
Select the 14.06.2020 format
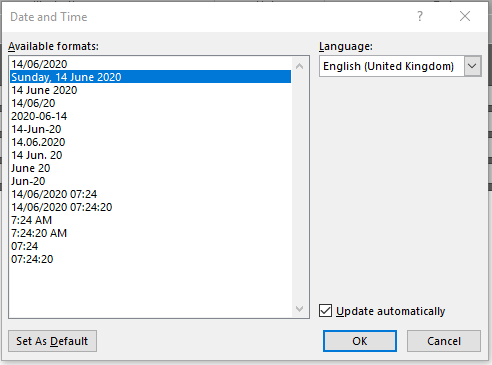pos(151,142)
